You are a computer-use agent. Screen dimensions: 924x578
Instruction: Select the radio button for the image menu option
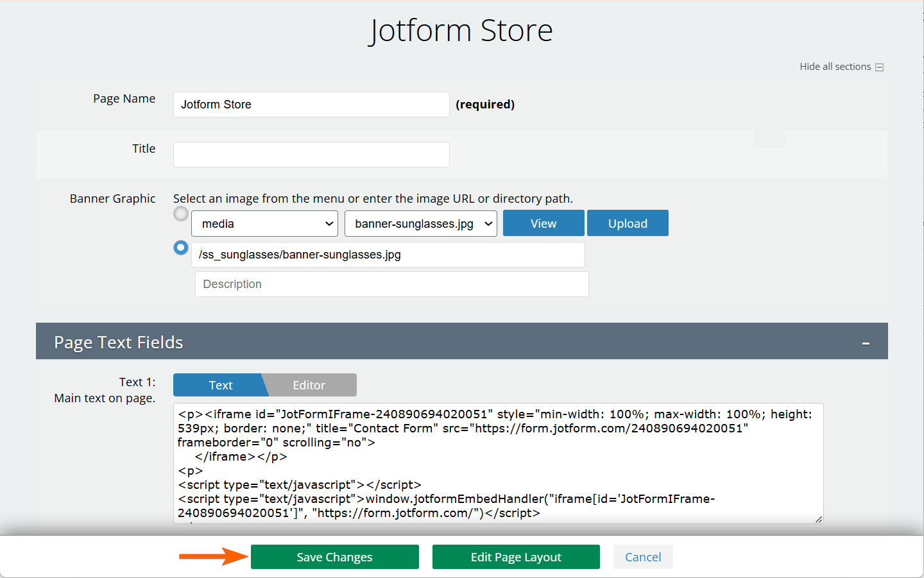(x=181, y=214)
